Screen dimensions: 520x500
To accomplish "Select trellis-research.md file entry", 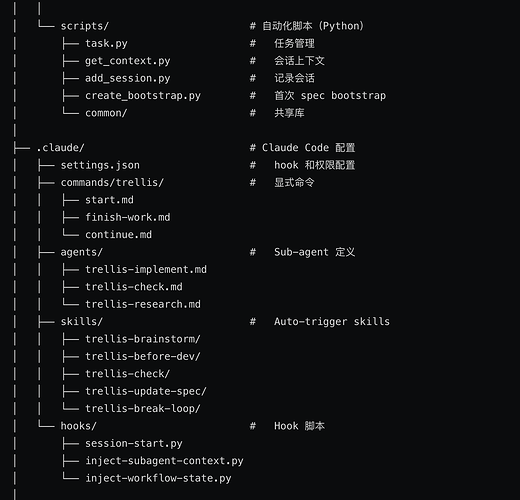I will coord(143,304).
